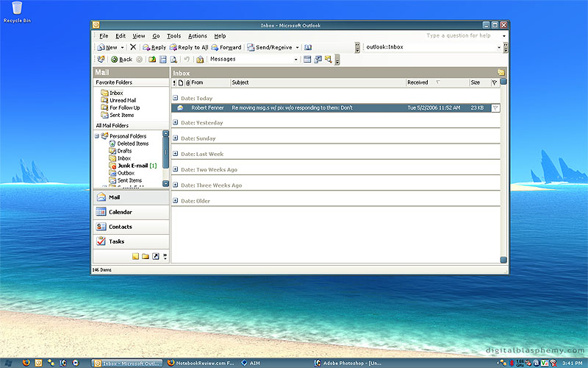Click the Notes icon in navigation pane
588x368 pixels.
(x=135, y=256)
